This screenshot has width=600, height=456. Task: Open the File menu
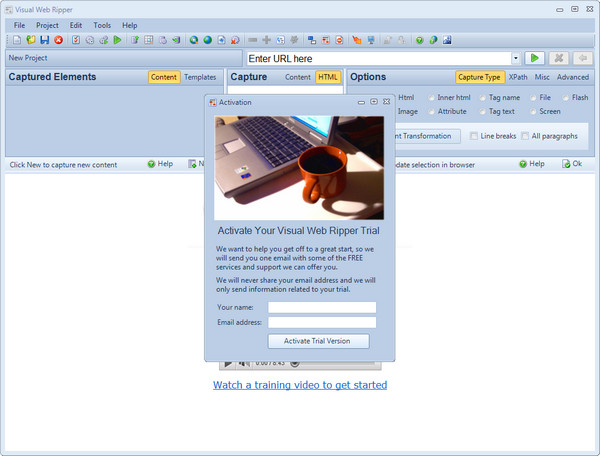(x=20, y=25)
